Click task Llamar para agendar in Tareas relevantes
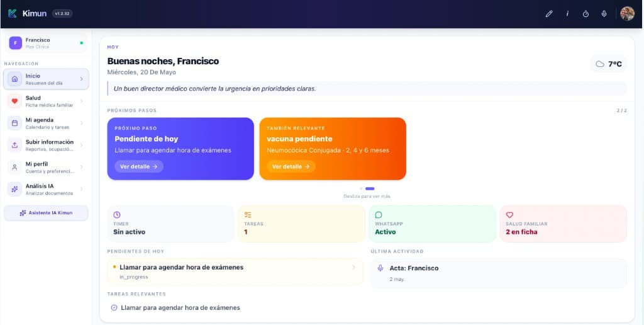The width and height of the screenshot is (644, 325). (180, 308)
